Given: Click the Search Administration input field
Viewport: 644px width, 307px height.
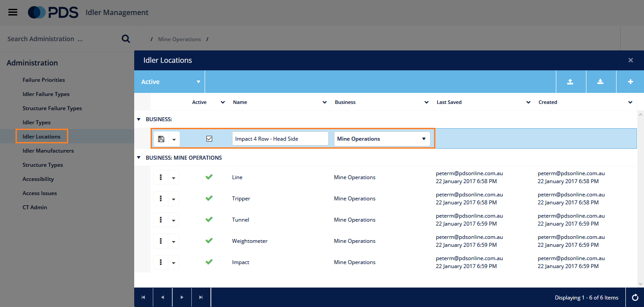Looking at the screenshot, I should tap(60, 39).
